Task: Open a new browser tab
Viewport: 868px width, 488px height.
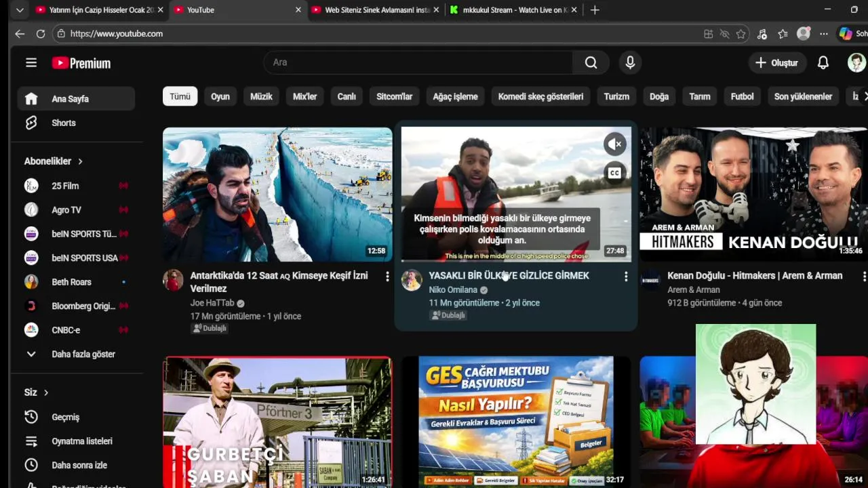Action: [x=595, y=10]
